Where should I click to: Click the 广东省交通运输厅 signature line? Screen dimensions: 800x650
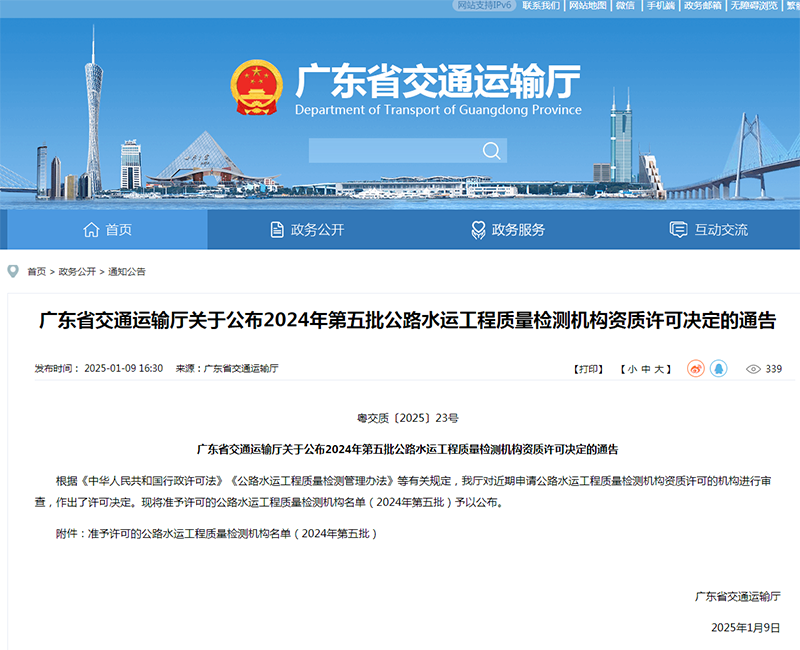click(737, 596)
